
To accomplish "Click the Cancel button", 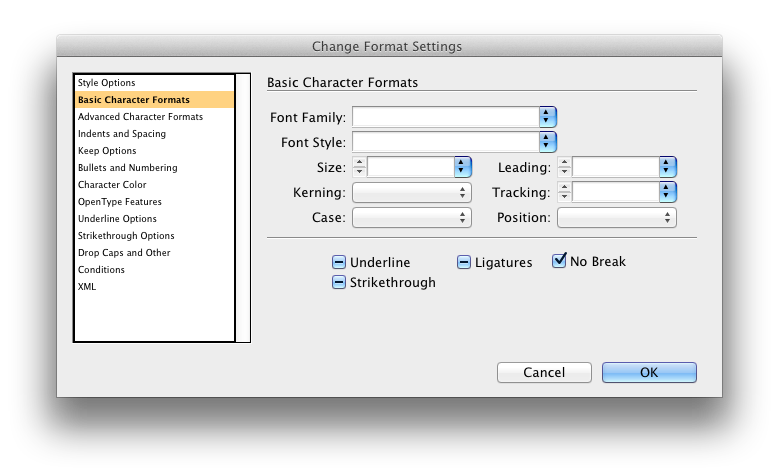I will click(544, 372).
